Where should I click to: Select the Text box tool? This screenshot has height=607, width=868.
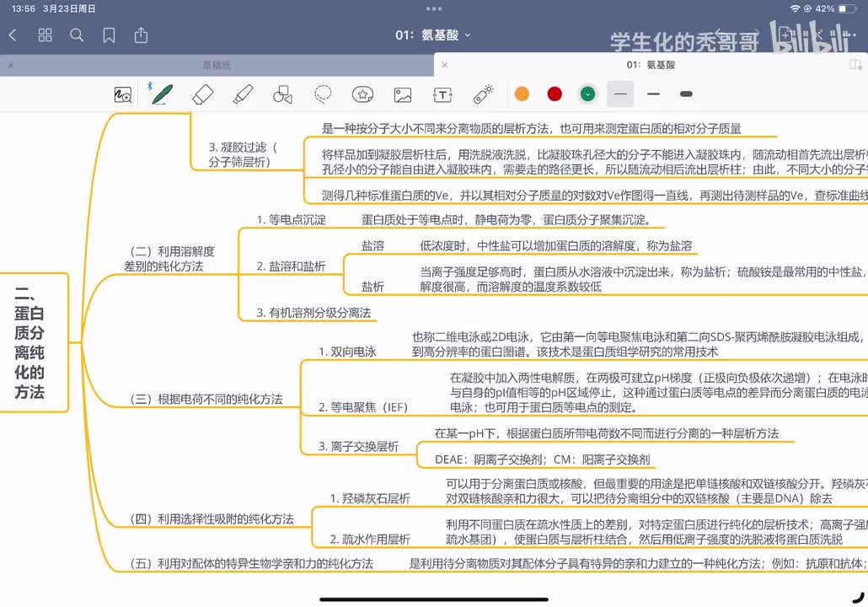pyautogui.click(x=443, y=94)
